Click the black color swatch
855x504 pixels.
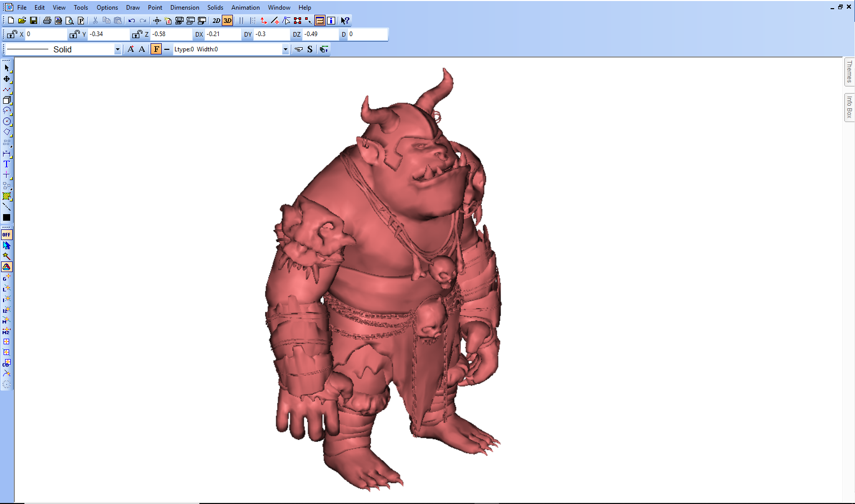tap(7, 218)
